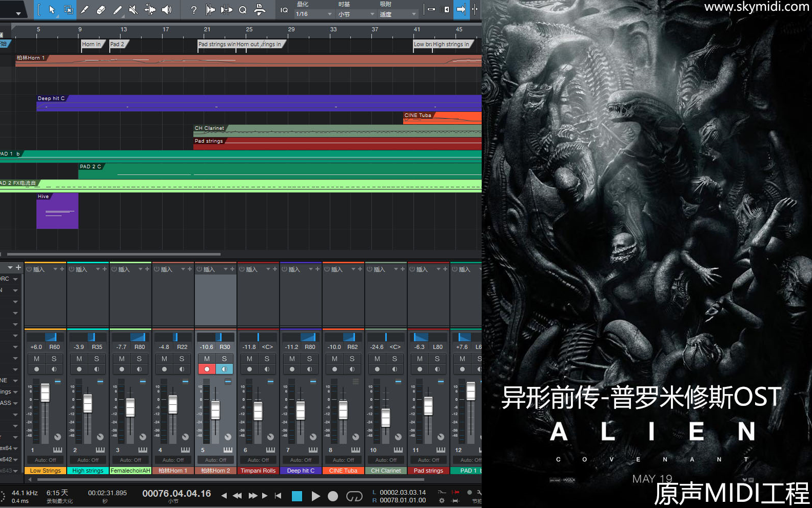The image size is (812, 508).
Task: Select the Split (knife) tool
Action: (x=85, y=9)
